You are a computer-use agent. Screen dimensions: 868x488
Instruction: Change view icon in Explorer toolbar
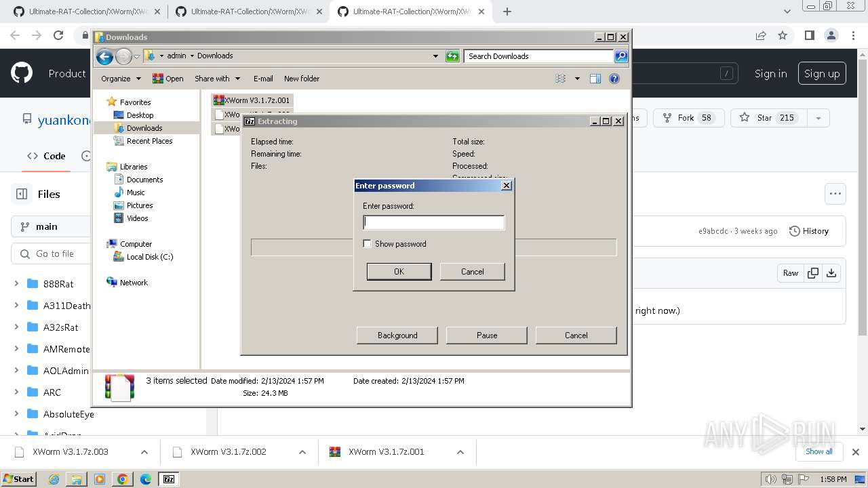coord(560,79)
